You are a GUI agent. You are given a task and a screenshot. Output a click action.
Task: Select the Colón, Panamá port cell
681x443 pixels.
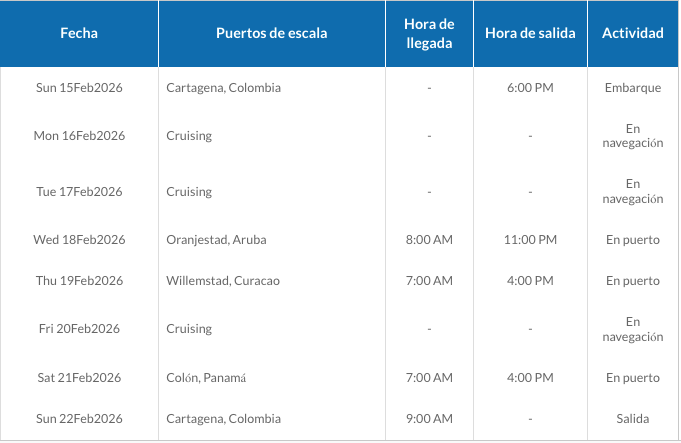tap(206, 378)
